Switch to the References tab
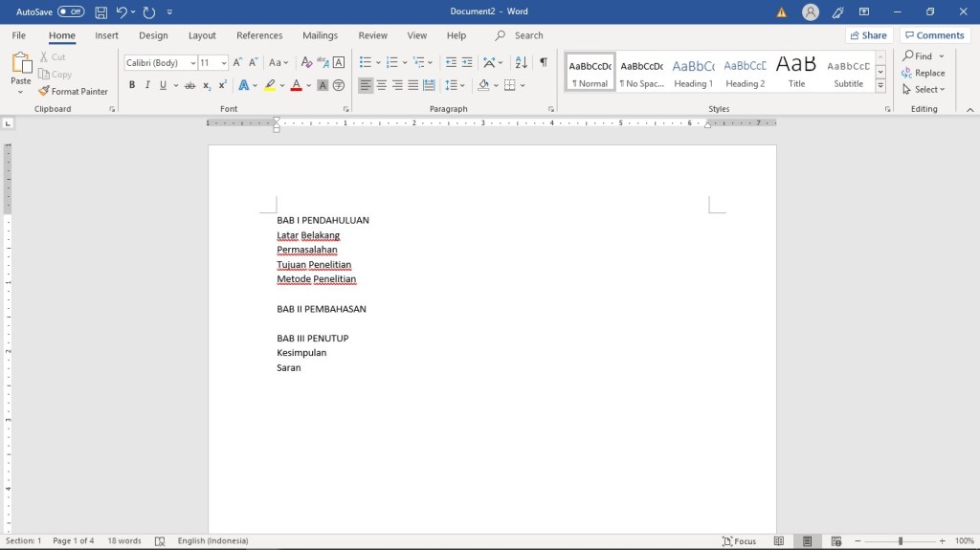Image resolution: width=980 pixels, height=550 pixels. click(259, 35)
